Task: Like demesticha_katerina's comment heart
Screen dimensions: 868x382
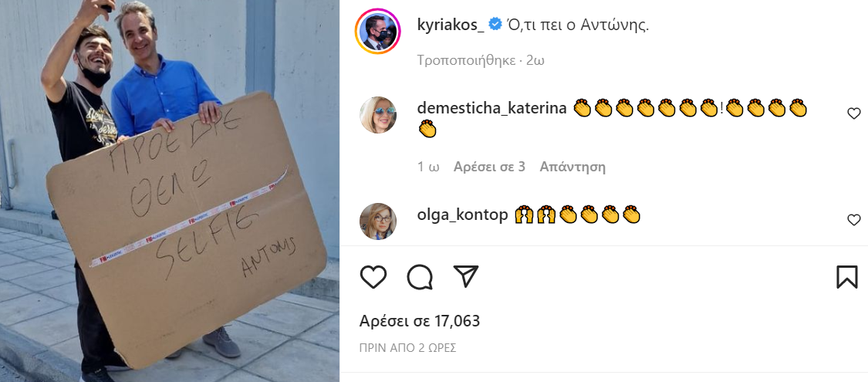Action: (x=854, y=113)
